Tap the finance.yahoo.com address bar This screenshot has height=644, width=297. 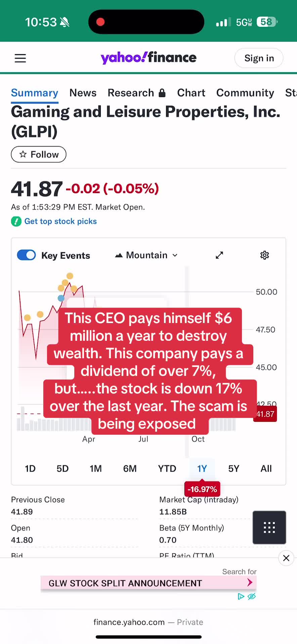148,622
